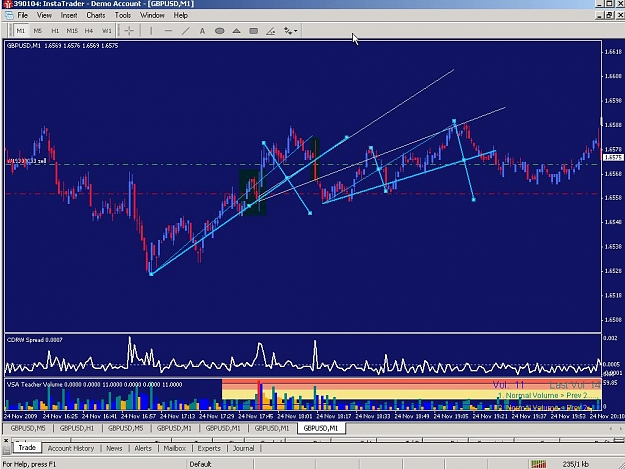625x469 pixels.
Task: Open the Journal tab
Action: tap(243, 448)
